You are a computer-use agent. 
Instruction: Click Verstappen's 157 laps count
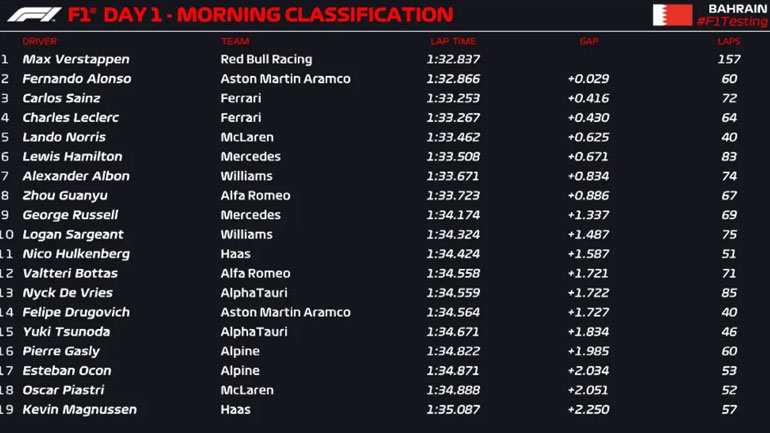(728, 60)
